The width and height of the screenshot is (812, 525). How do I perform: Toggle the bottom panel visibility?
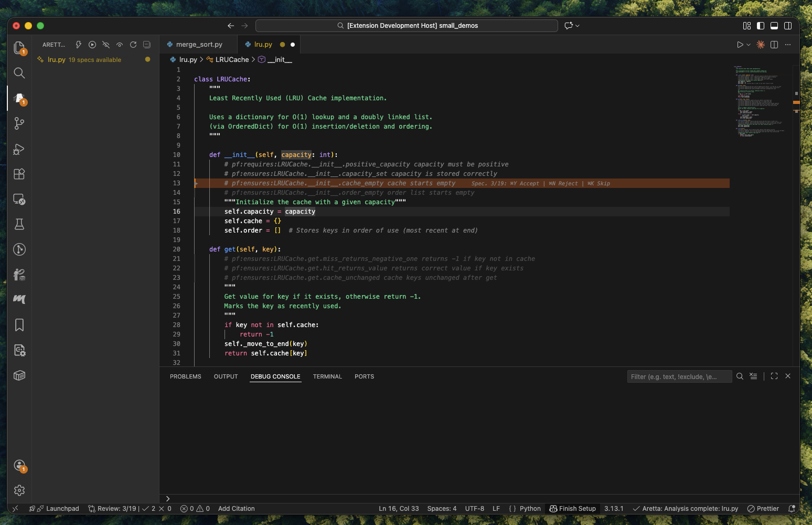coord(774,26)
